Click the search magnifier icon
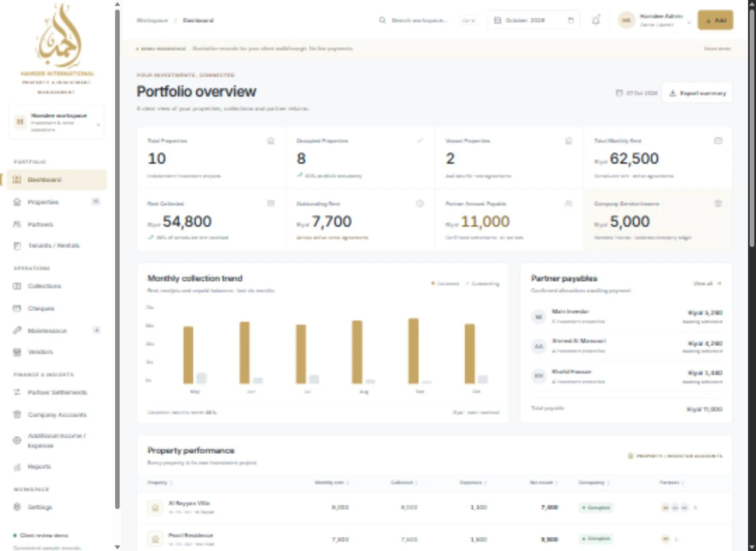The height and width of the screenshot is (551, 756). pos(383,20)
